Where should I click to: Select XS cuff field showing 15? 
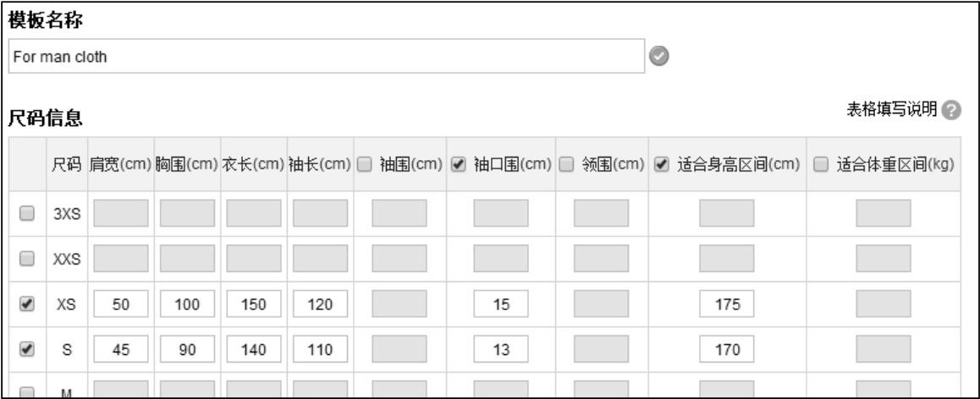point(501,304)
